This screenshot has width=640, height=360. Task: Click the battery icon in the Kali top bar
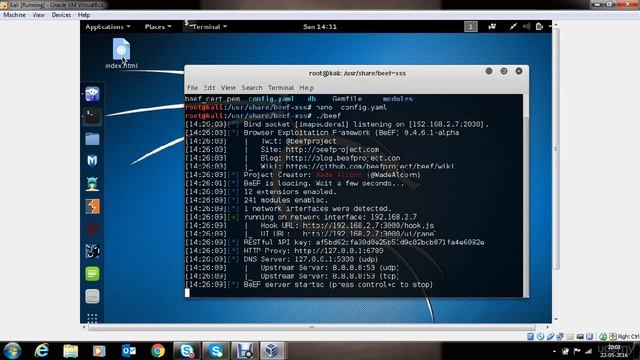click(x=539, y=27)
